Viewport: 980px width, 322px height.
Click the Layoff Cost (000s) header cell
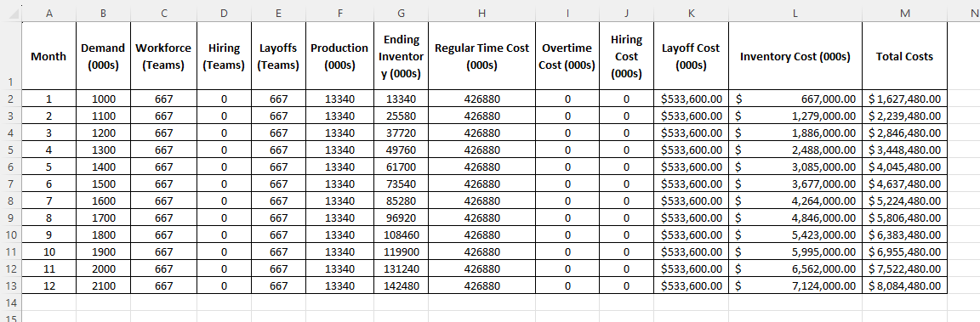point(692,56)
